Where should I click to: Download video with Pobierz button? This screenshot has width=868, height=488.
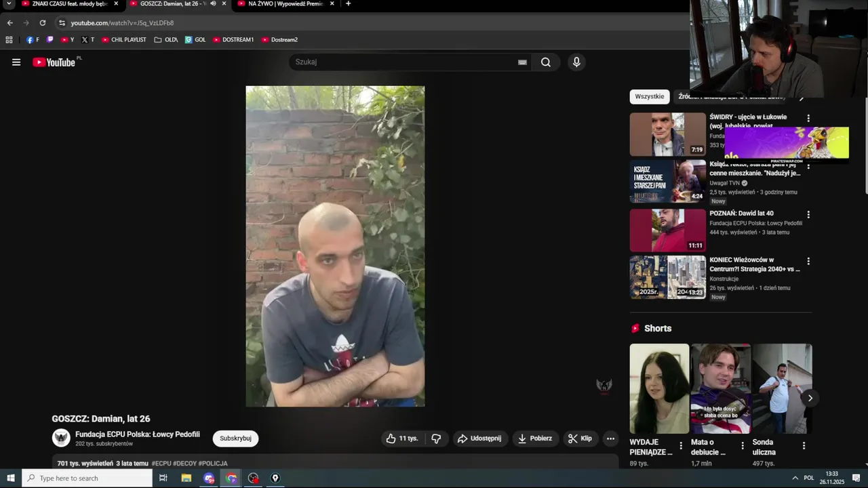tap(534, 439)
